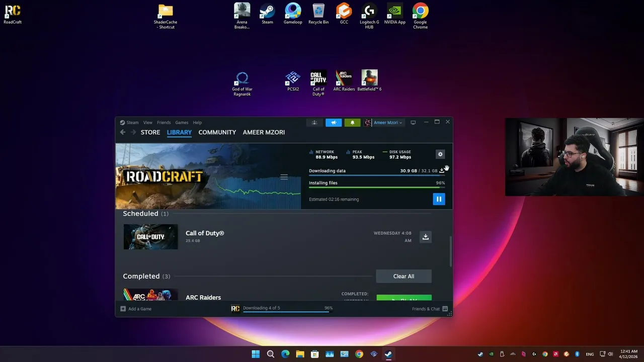Open taskbar Search
The width and height of the screenshot is (644, 362).
pyautogui.click(x=271, y=354)
